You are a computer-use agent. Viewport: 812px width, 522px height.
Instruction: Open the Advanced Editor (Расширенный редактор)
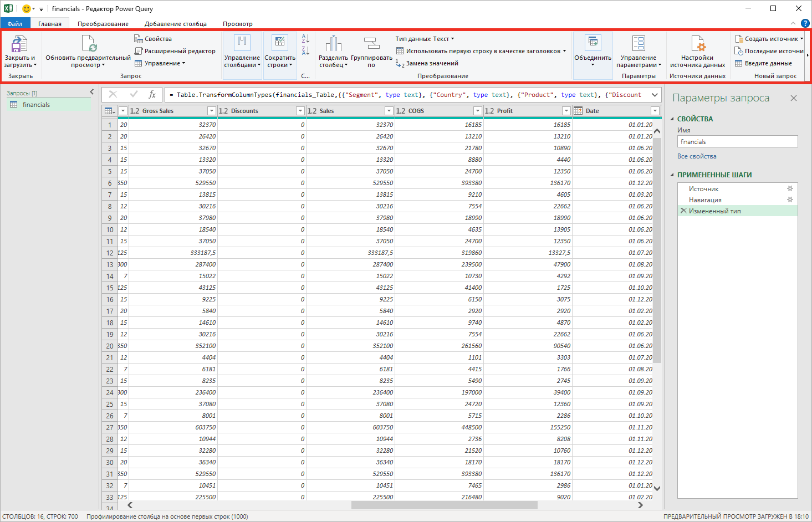point(175,51)
